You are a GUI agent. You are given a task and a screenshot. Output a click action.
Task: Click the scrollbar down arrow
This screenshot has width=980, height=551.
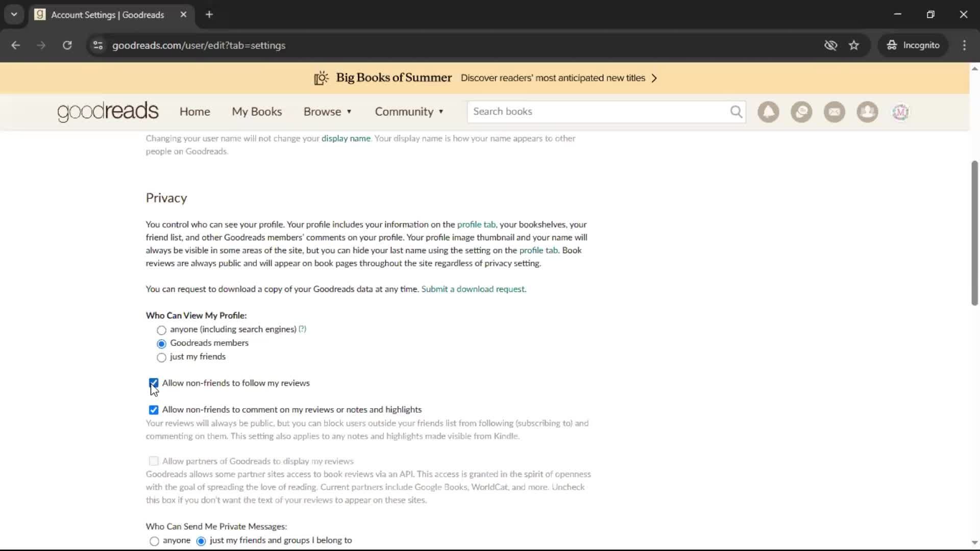point(974,543)
